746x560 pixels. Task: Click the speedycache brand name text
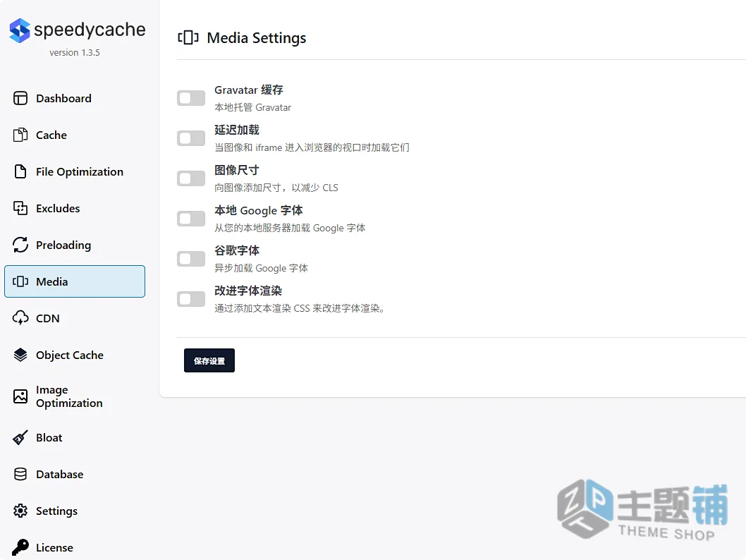tap(90, 30)
